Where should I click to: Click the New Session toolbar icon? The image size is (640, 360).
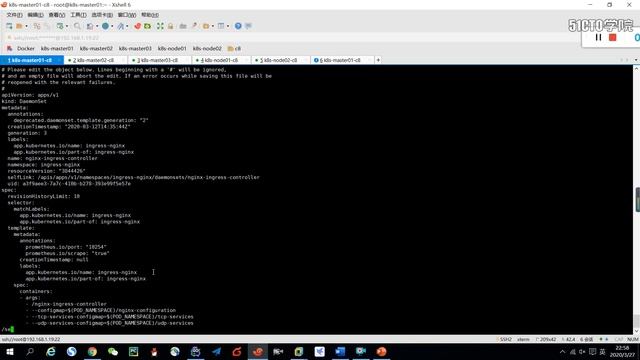pyautogui.click(x=9, y=26)
